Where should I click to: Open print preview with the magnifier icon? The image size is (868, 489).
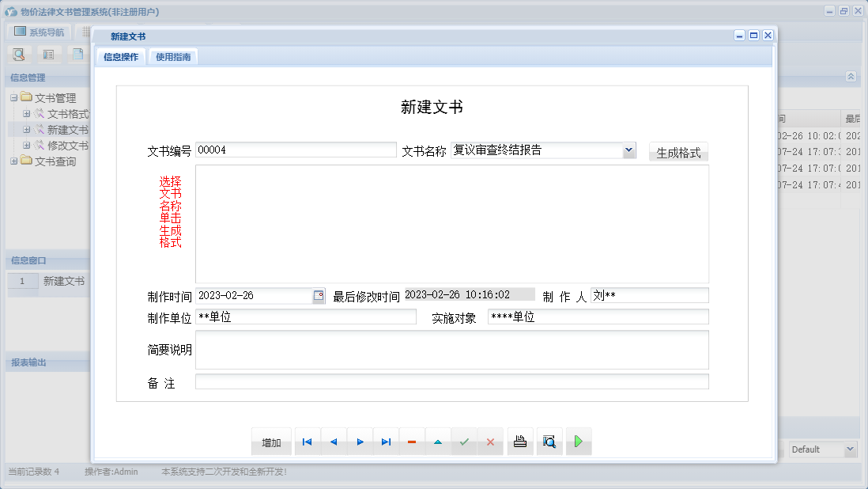pos(549,442)
